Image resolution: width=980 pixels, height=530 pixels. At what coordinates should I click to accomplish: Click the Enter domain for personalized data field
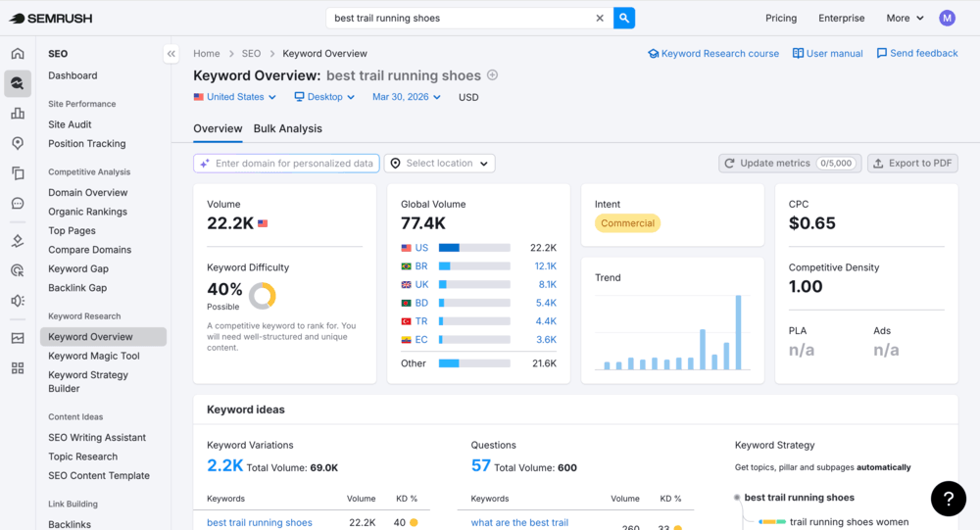tap(286, 164)
